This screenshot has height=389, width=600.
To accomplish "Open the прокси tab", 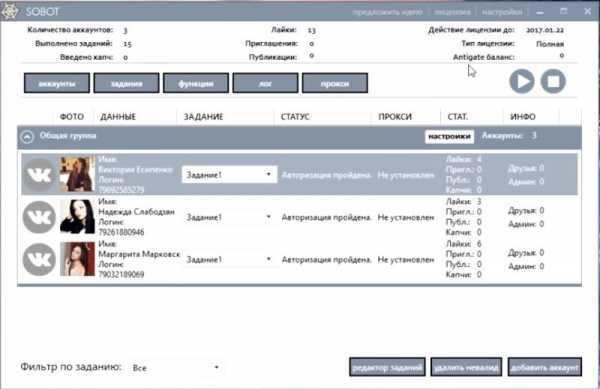I will 335,83.
